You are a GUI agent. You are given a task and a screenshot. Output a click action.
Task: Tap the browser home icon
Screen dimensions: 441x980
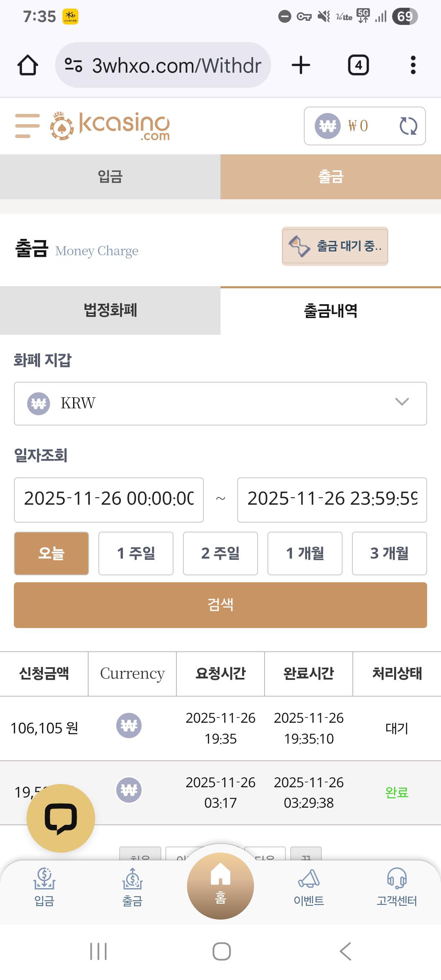(28, 65)
